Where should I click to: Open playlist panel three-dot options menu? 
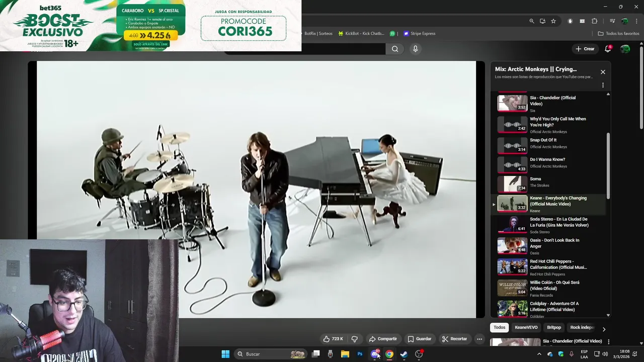point(603,85)
